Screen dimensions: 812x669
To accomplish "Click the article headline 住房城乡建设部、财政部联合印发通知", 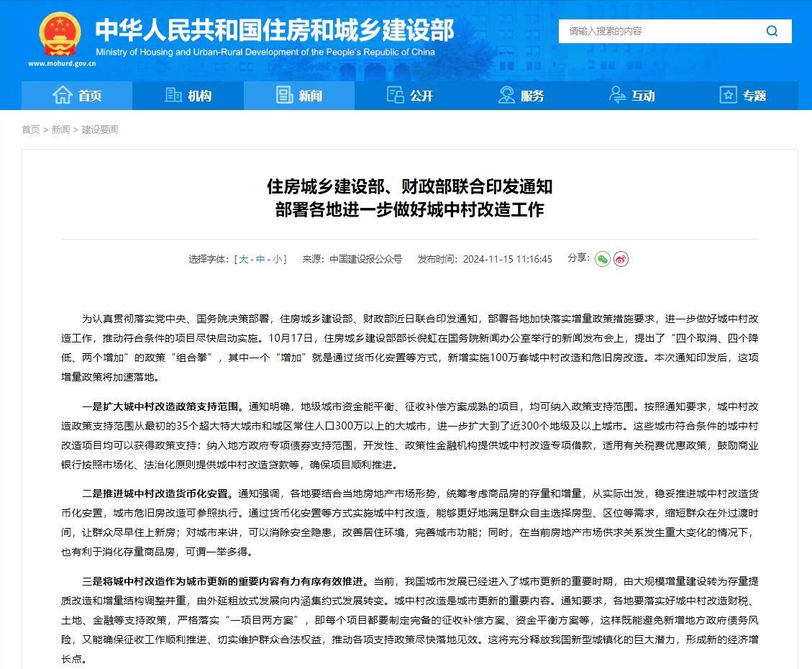I will [410, 186].
